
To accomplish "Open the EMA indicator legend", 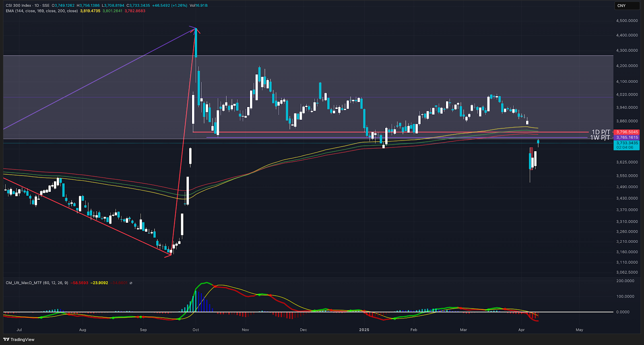I will (41, 11).
